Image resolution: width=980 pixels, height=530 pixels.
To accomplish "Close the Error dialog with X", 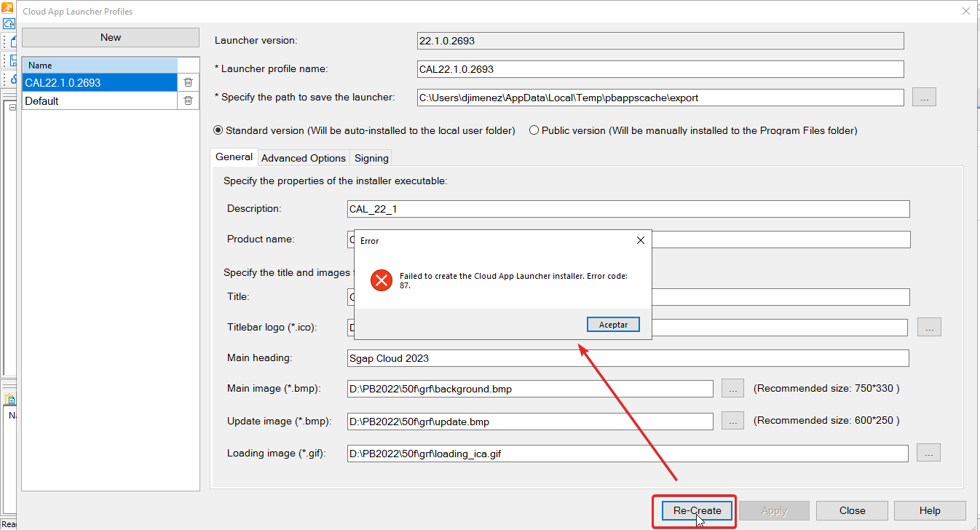I will [640, 240].
